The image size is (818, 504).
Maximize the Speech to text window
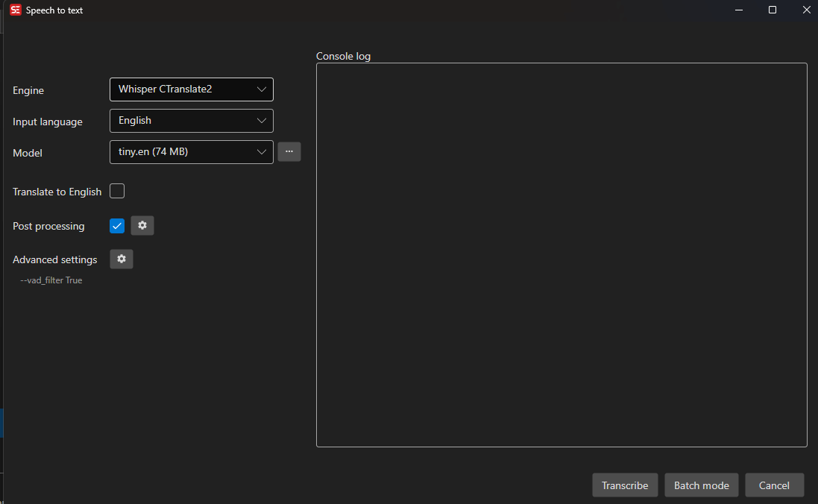click(x=773, y=10)
